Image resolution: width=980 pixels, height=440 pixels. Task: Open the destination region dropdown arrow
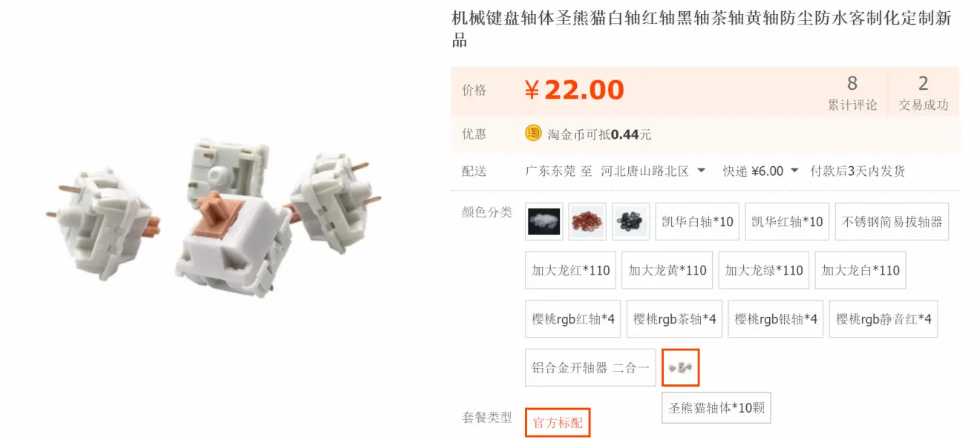click(701, 171)
